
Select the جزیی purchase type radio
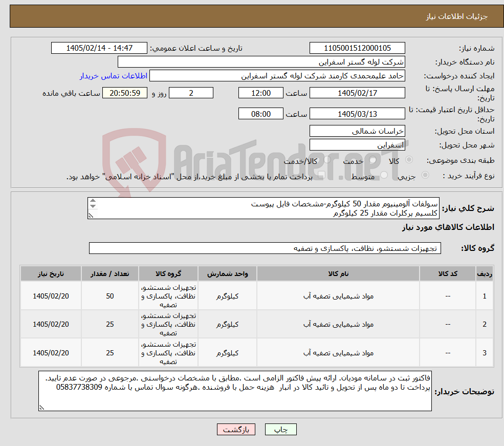(425, 175)
